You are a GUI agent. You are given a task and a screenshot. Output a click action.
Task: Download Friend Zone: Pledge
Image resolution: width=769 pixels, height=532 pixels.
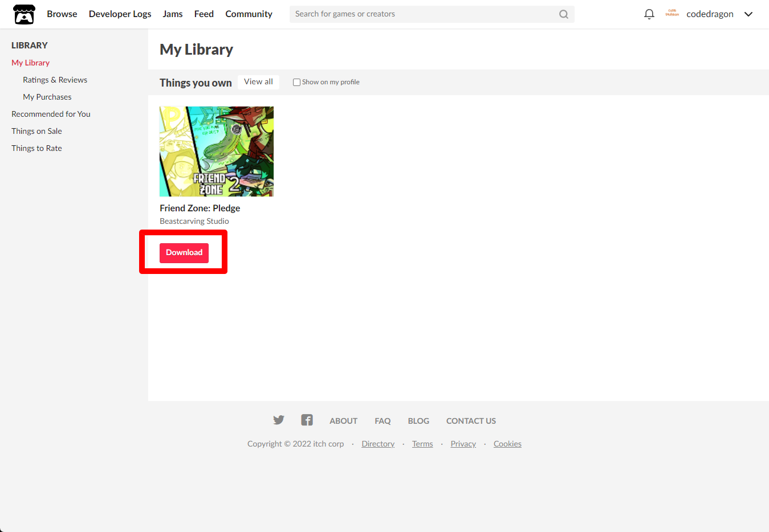pyautogui.click(x=184, y=253)
